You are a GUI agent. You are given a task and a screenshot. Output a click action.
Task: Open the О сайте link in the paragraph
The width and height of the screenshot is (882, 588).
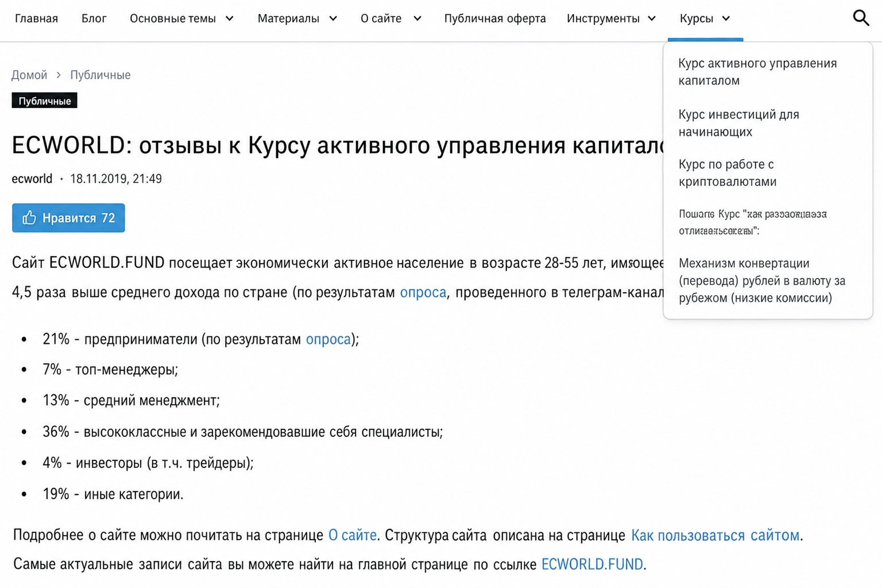[x=353, y=535]
